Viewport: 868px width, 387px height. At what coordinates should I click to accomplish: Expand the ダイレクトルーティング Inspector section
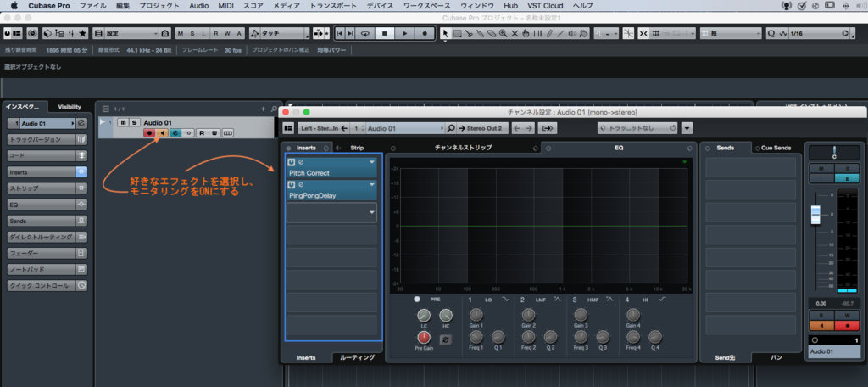(47, 237)
